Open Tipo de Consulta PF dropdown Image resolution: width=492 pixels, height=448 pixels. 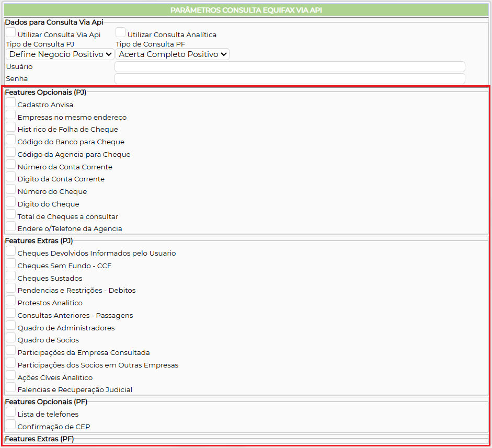(173, 54)
